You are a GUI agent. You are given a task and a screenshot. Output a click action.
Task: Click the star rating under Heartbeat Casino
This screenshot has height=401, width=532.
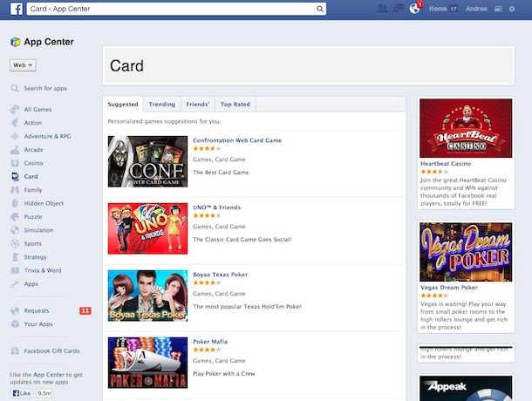434,172
